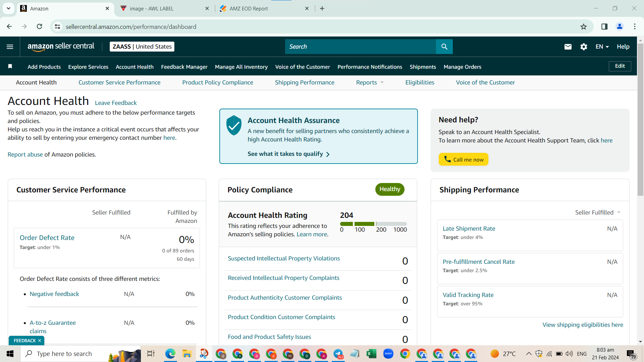The width and height of the screenshot is (644, 362).
Task: Open Voice of the Customer sub-navigation tab
Action: tap(485, 82)
